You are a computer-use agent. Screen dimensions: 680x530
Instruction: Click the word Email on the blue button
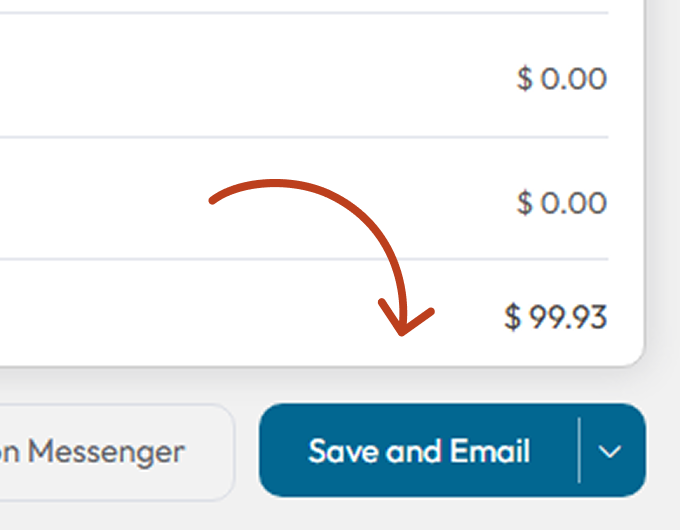[x=490, y=451]
